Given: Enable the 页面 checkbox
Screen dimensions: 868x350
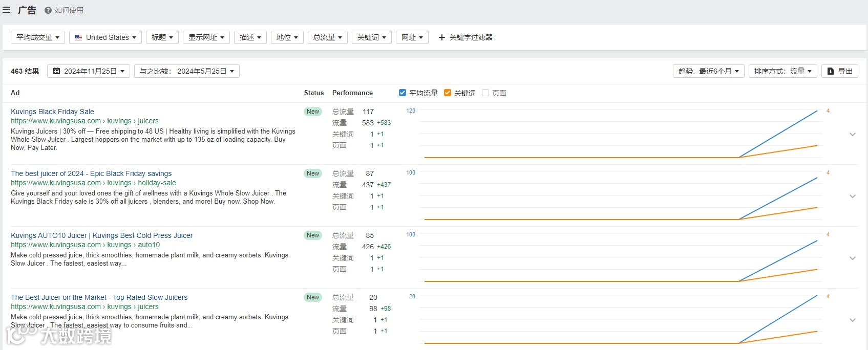Looking at the screenshot, I should [485, 93].
